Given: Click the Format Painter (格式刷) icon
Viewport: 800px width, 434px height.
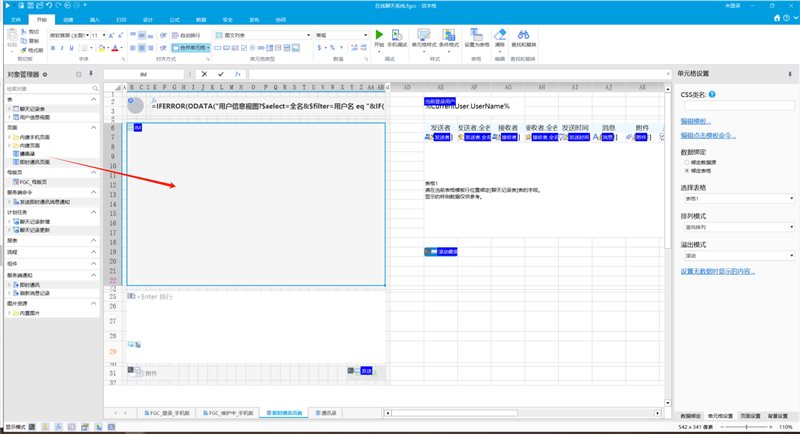Looking at the screenshot, I should [x=24, y=50].
